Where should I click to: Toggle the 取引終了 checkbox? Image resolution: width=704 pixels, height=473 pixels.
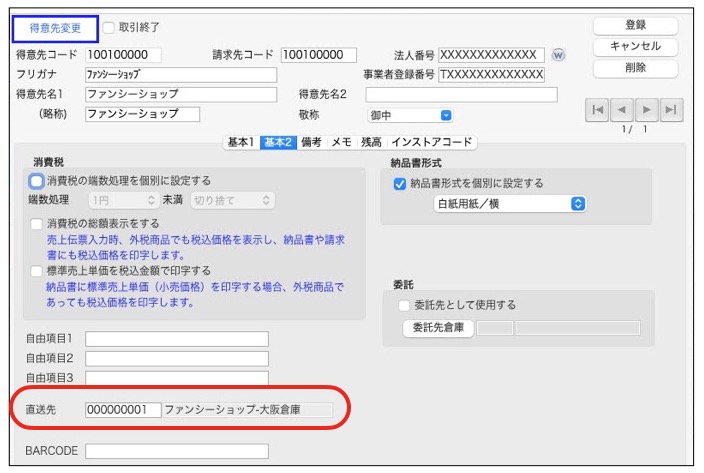pyautogui.click(x=108, y=27)
